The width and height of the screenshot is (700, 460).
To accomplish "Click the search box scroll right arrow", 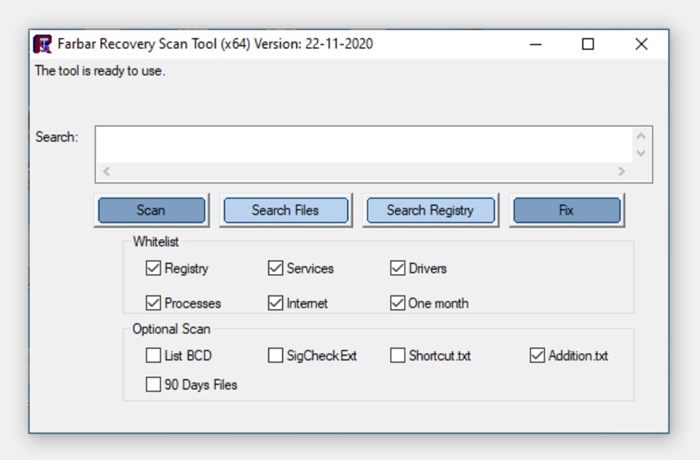I will [x=621, y=171].
